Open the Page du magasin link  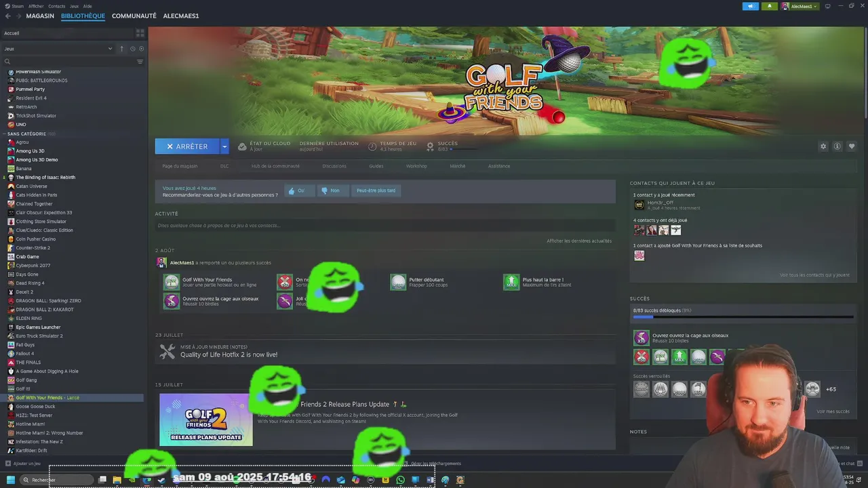click(x=180, y=166)
